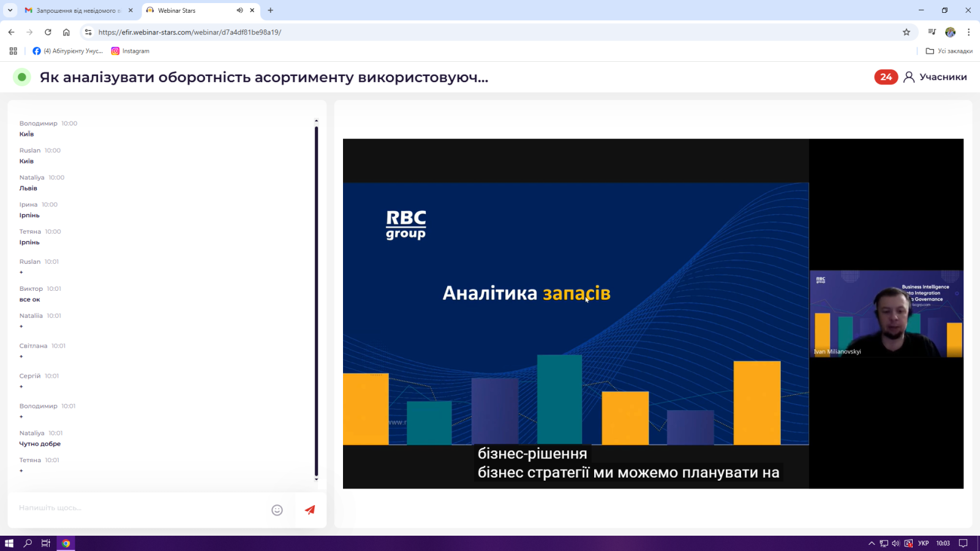Open the apps grid in bookmarks bar
The width and height of the screenshot is (980, 551).
[13, 51]
